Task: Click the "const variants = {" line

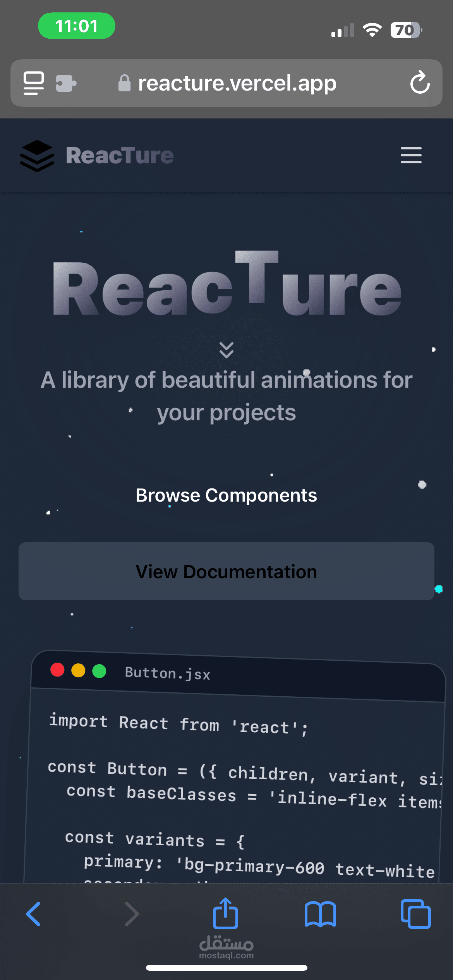Action: [x=154, y=840]
